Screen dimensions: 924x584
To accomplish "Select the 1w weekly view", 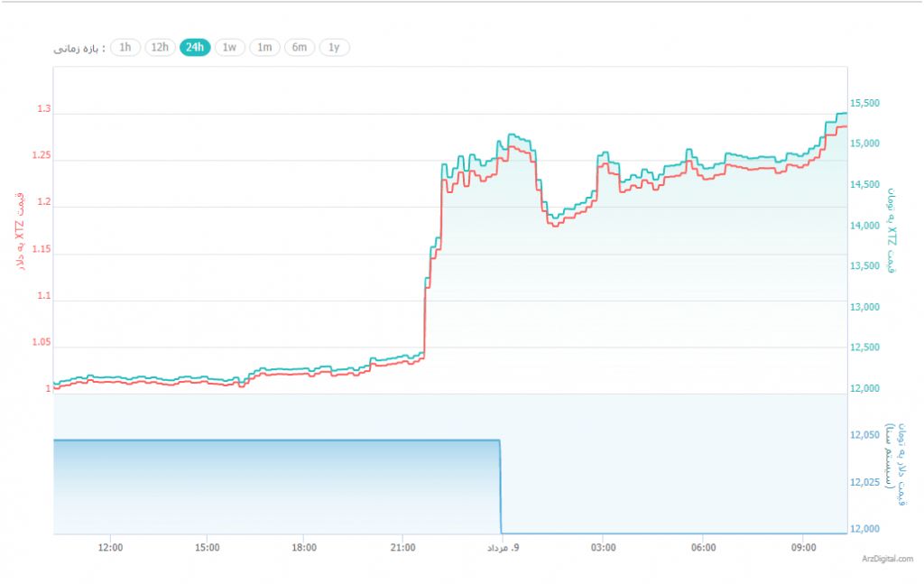I will pyautogui.click(x=229, y=48).
